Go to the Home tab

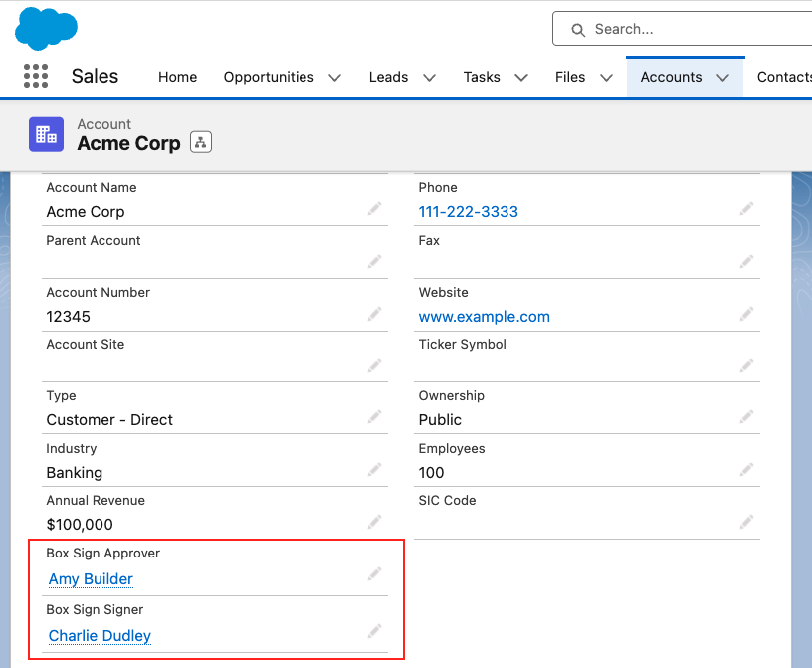pyautogui.click(x=177, y=77)
